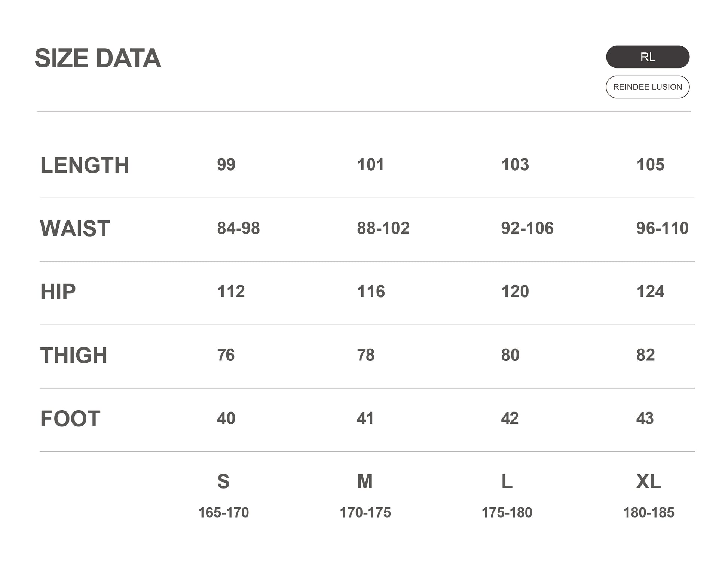
Task: Select the M size column label
Action: tap(365, 481)
